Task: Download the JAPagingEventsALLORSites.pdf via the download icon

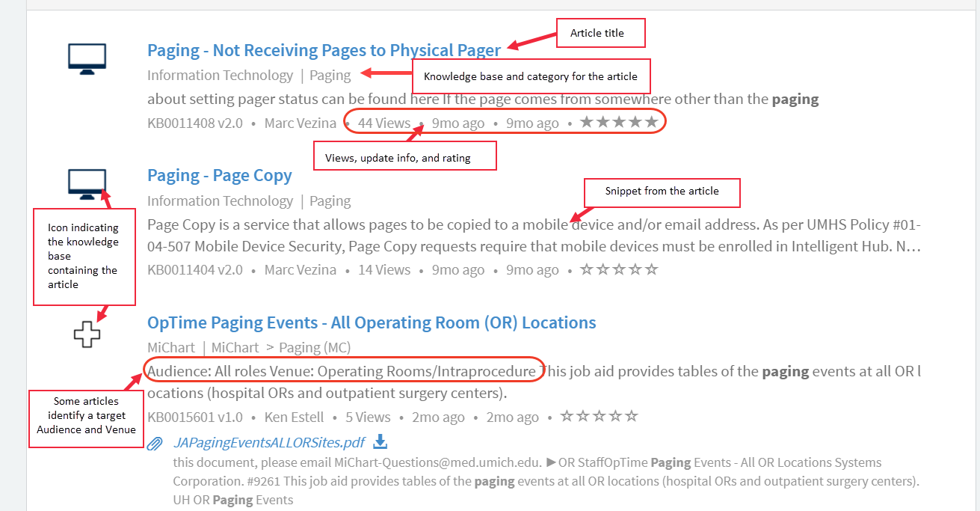Action: point(380,442)
